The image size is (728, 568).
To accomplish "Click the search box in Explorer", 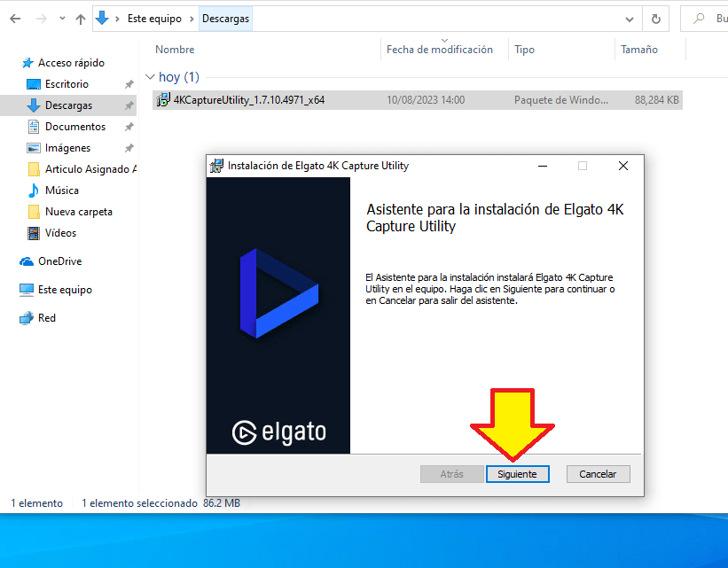I will [x=709, y=19].
